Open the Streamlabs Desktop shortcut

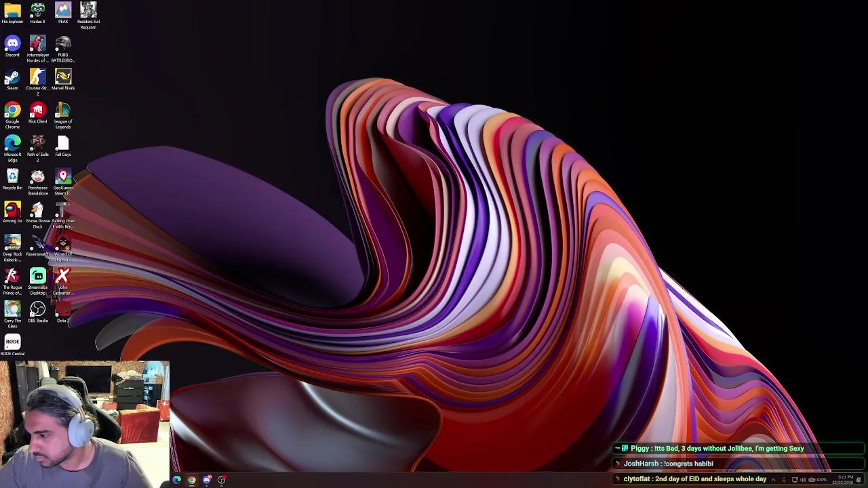point(37,281)
